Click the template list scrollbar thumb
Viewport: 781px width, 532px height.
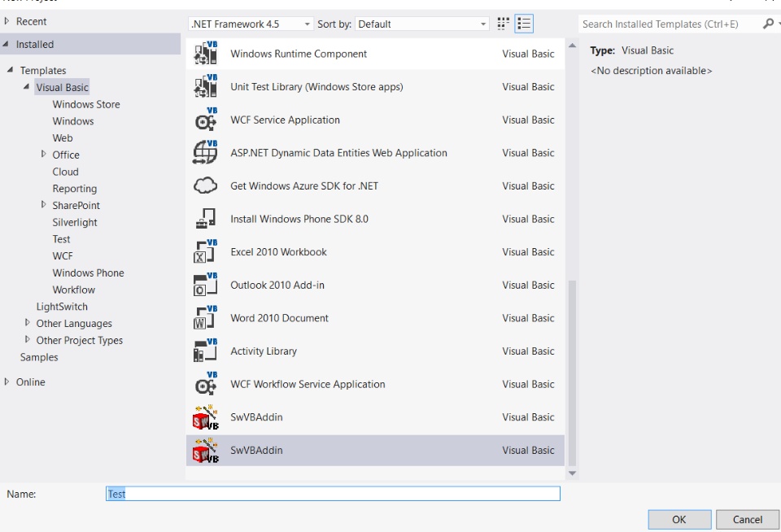pos(572,373)
